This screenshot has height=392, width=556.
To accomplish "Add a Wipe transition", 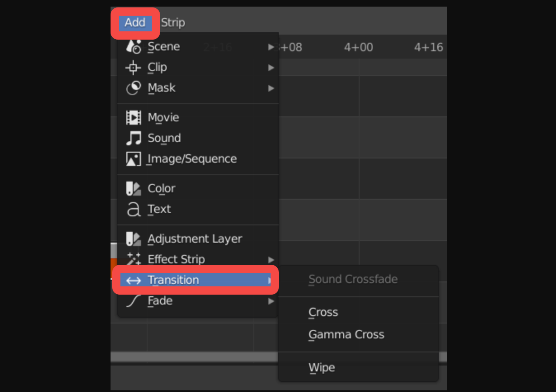I will coord(322,367).
